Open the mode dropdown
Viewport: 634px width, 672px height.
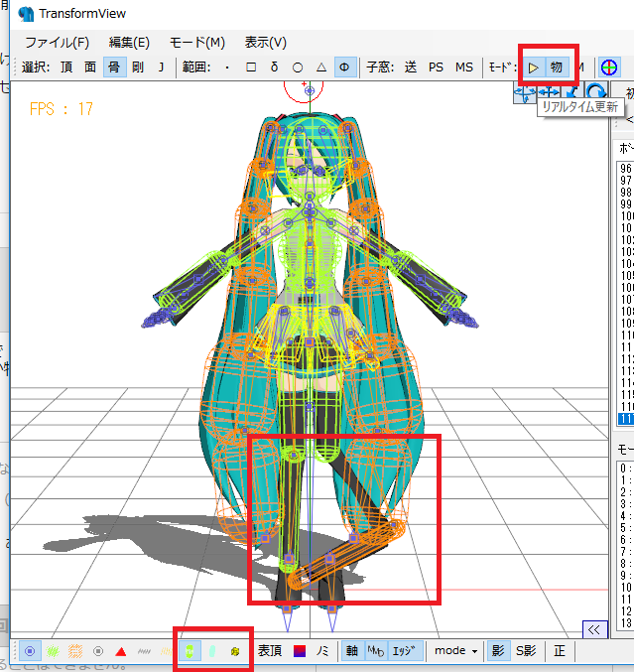tap(456, 651)
